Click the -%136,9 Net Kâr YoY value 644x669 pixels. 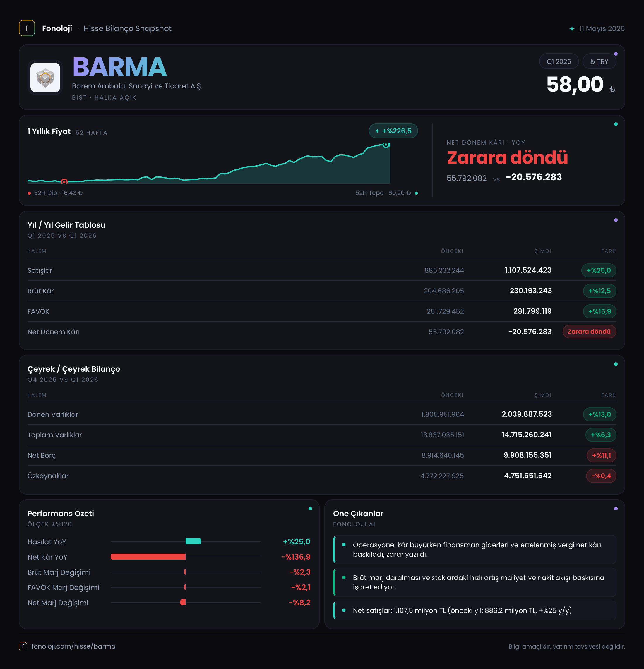[x=296, y=557]
